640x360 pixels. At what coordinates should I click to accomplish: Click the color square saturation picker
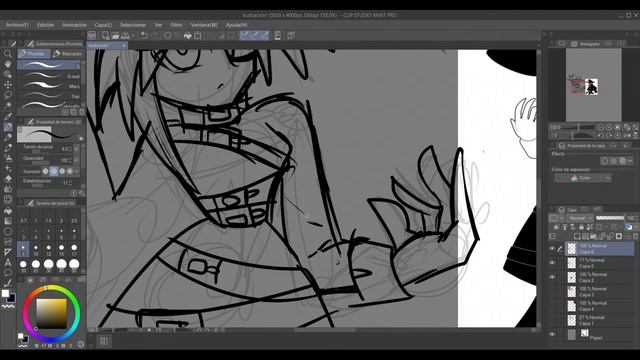tap(51, 313)
